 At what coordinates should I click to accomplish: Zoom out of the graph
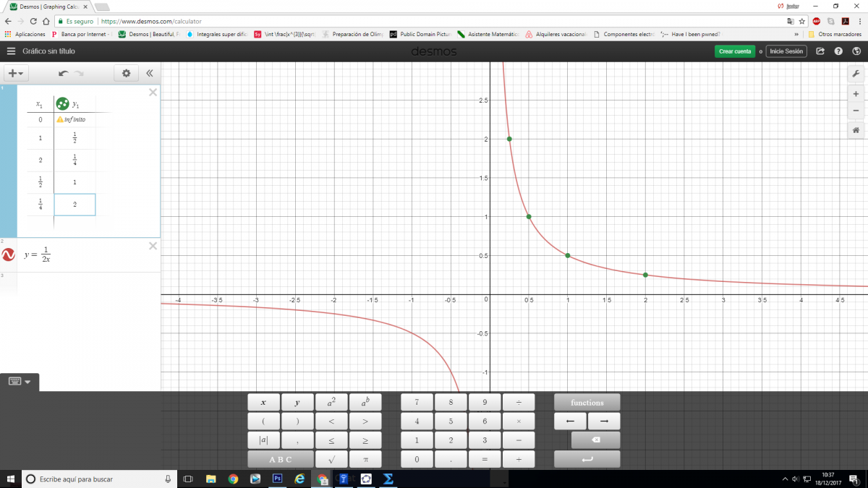tap(856, 111)
